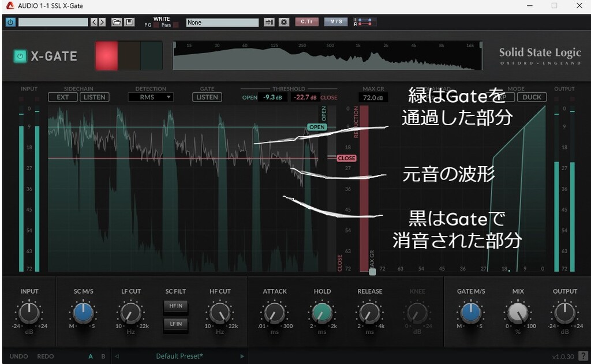Save preset with floppy disk icon
Image resolution: width=591 pixels, height=364 pixels.
129,22
